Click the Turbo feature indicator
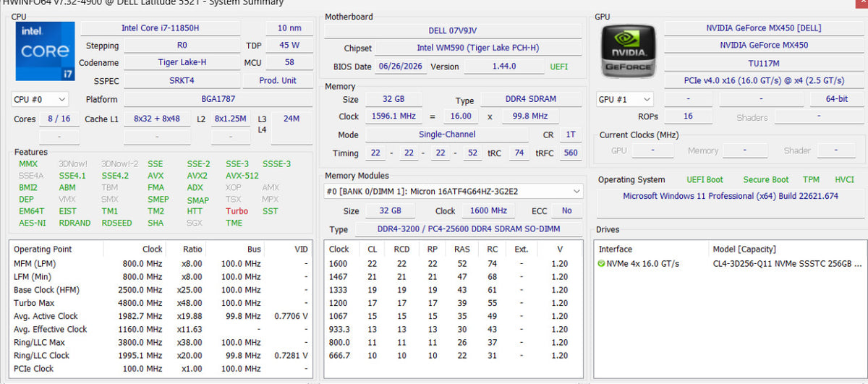The height and width of the screenshot is (384, 868). [x=237, y=211]
